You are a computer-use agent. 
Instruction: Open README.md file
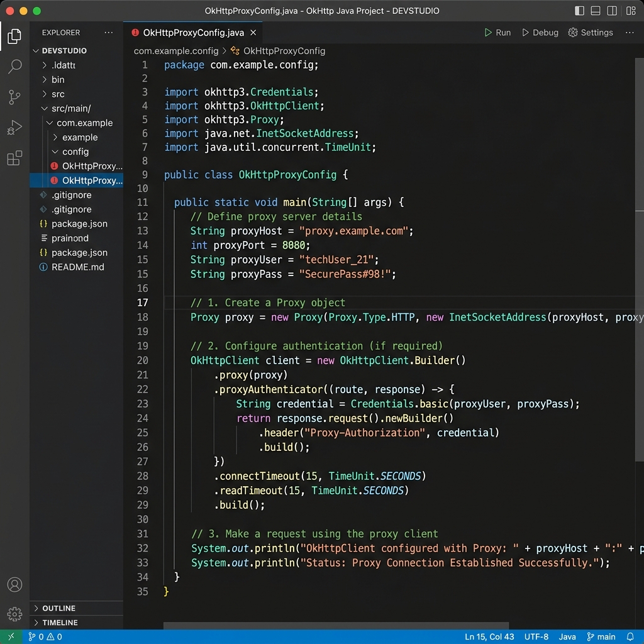76,267
